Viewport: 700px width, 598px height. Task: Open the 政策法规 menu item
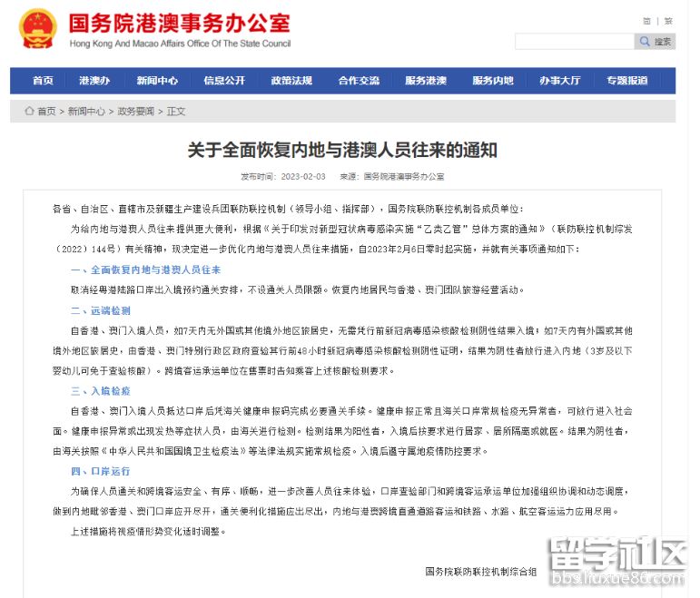tap(291, 81)
